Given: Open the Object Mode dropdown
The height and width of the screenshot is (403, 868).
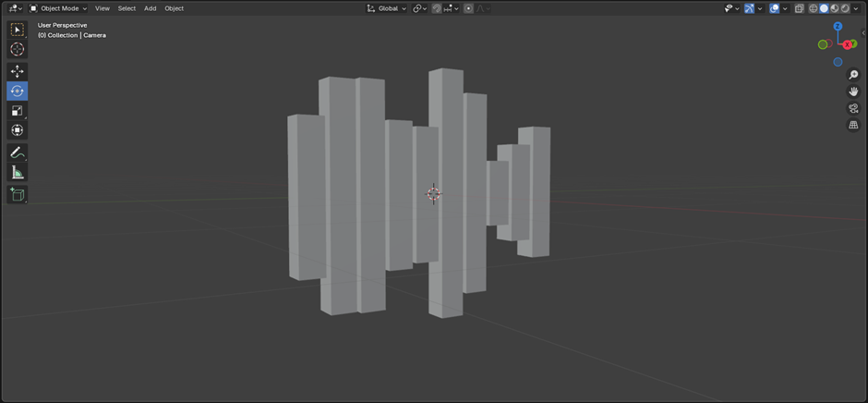Looking at the screenshot, I should click(x=58, y=8).
